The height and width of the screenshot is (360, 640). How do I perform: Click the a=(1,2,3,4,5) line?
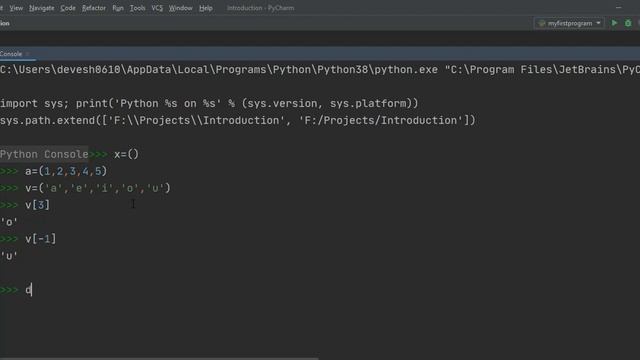[x=66, y=171]
